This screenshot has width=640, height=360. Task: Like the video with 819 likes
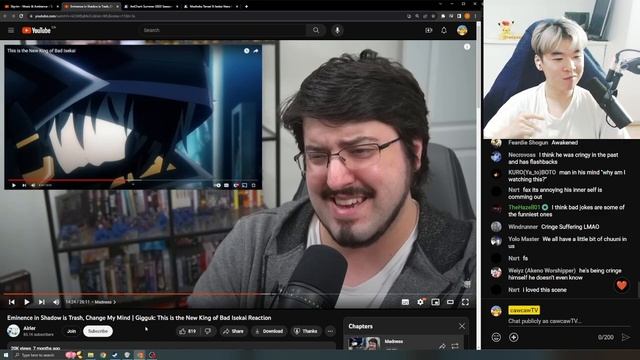187,331
